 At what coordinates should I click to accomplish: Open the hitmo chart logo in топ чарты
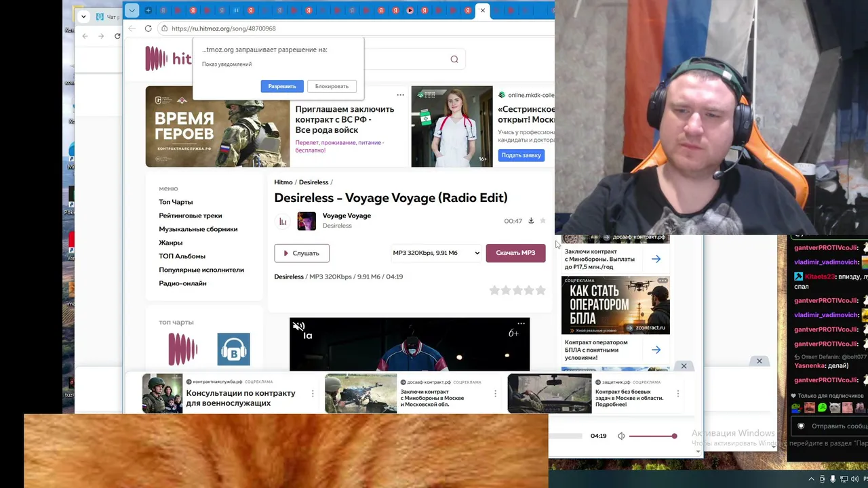click(x=183, y=349)
